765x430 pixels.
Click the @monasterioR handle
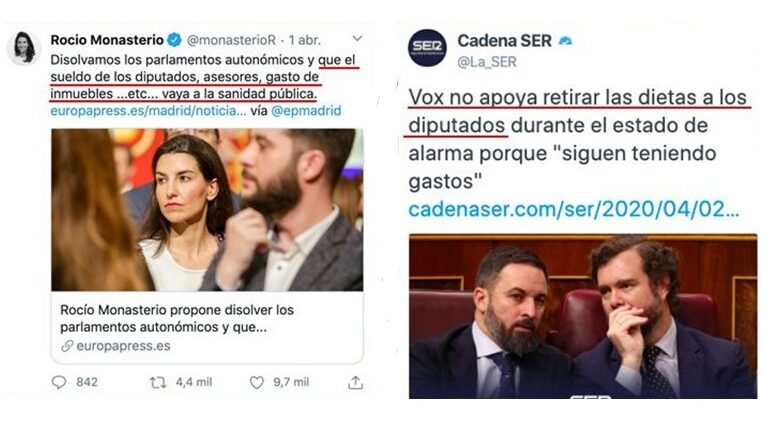231,40
